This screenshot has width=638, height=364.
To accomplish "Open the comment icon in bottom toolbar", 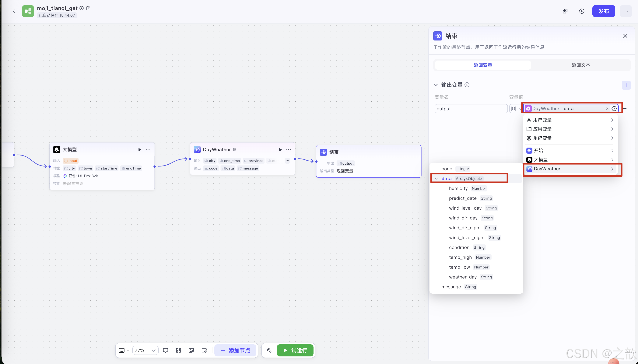I will pyautogui.click(x=166, y=350).
